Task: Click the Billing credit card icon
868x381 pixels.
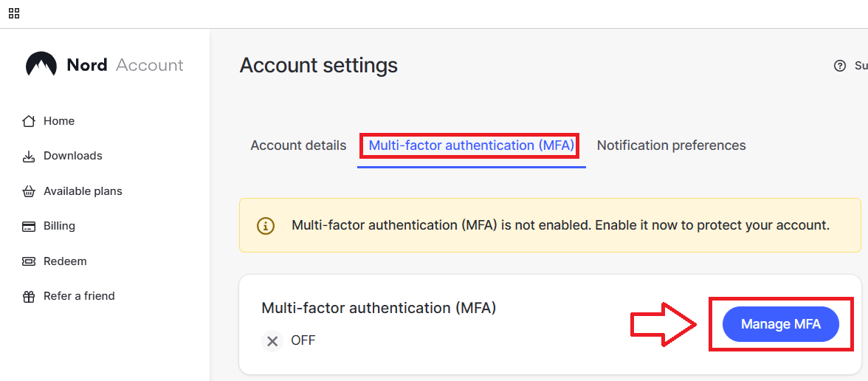Action: pyautogui.click(x=29, y=227)
